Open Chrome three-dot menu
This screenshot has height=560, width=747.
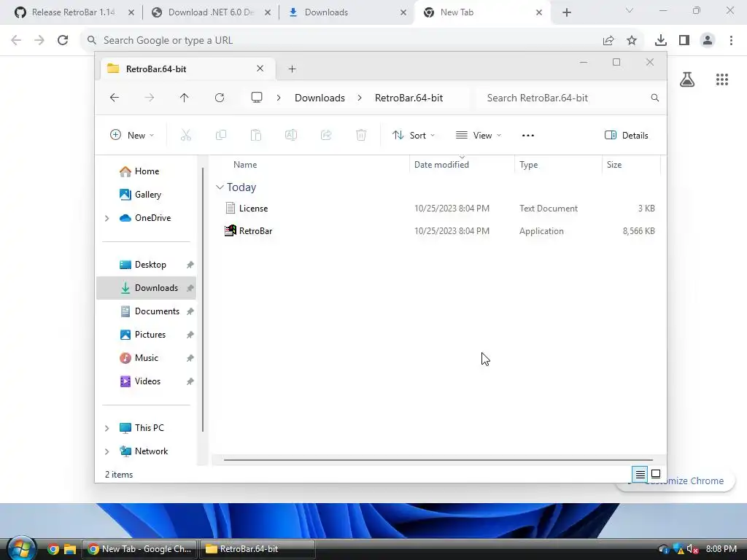coord(731,41)
